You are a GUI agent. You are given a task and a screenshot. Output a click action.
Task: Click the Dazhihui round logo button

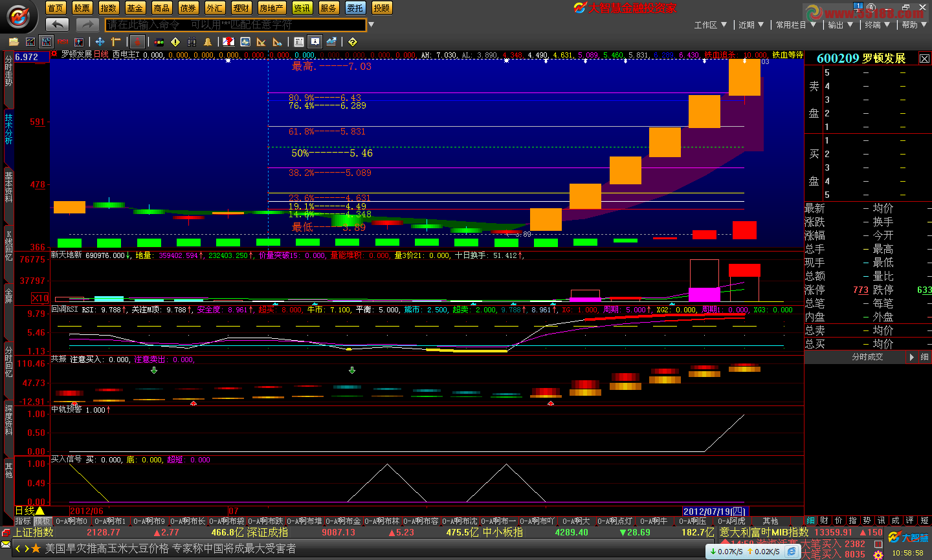coord(19,16)
